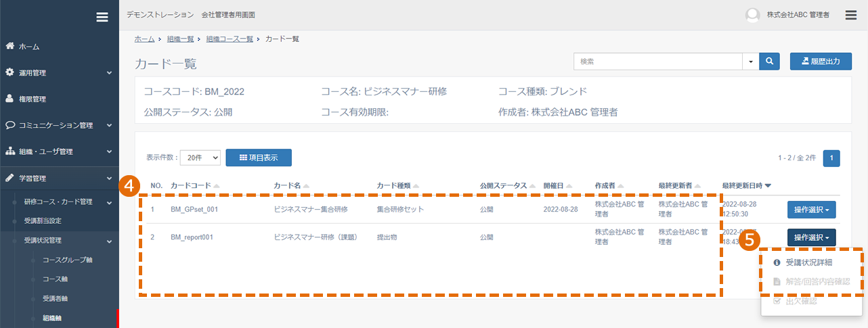Screen dimensions: 868x328
Task: Open 操作選択 for BM_GPset_001 row
Action: 811,210
